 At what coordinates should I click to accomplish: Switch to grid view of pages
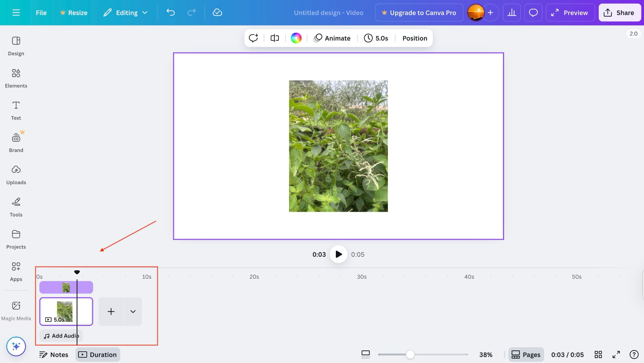(598, 355)
